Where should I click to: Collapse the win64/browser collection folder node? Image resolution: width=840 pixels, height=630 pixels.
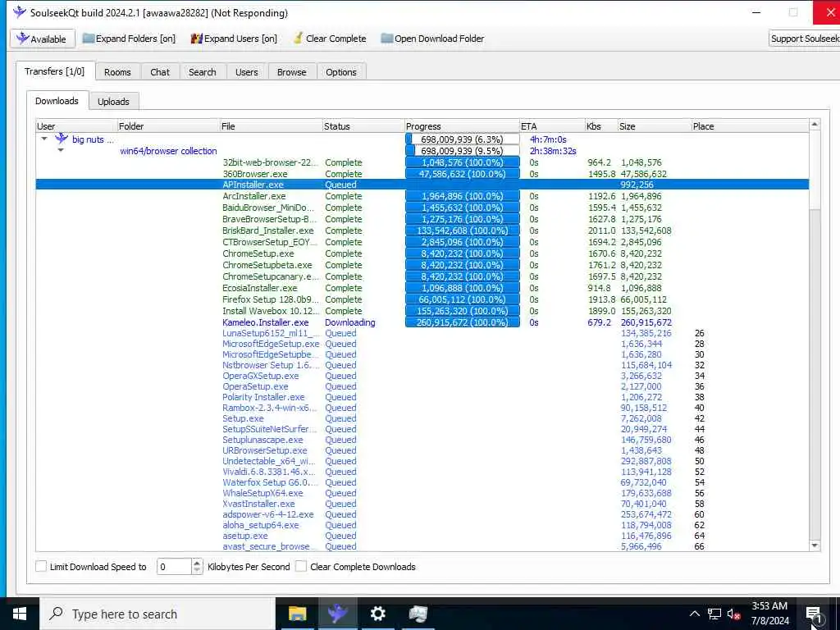(61, 151)
